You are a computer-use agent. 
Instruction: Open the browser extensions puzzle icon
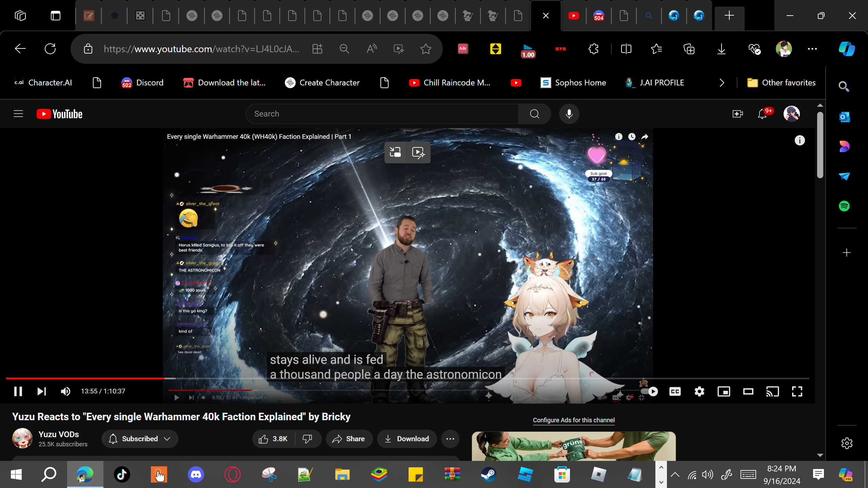594,49
